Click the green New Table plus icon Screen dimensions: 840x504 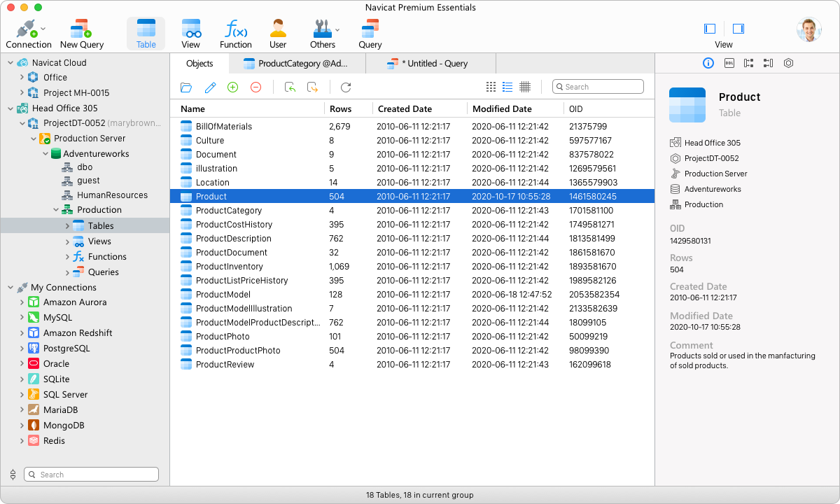pyautogui.click(x=233, y=87)
